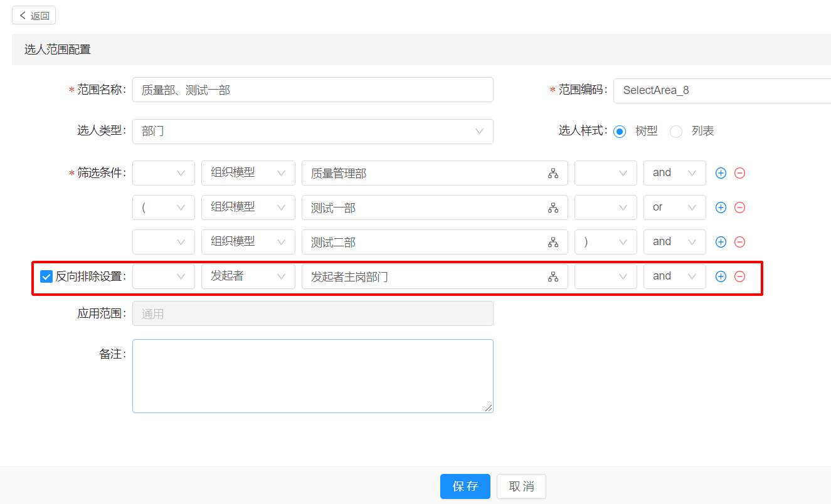Open the 选人类型 dropdown showing 部门
This screenshot has width=831, height=504.
pyautogui.click(x=313, y=132)
